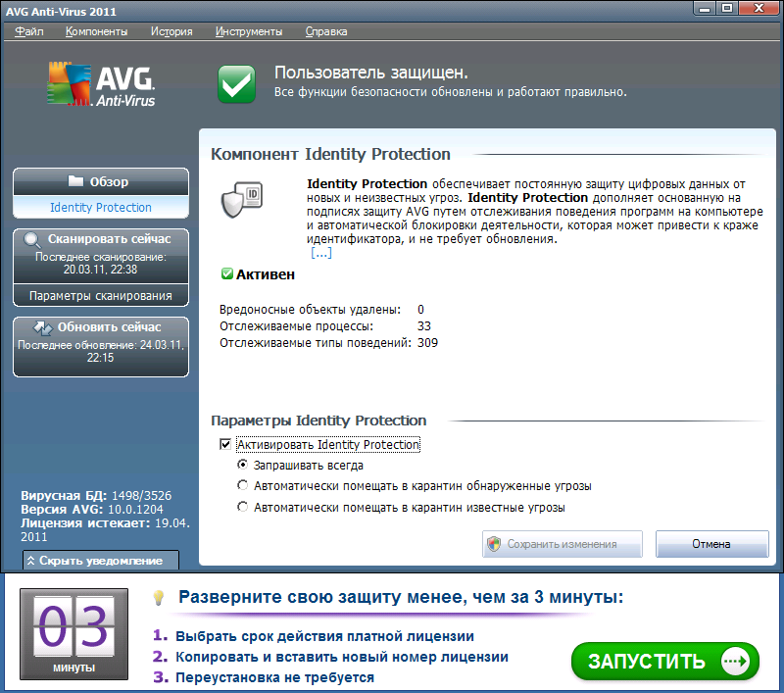Click Вирусная БД 1498/3526 text
Image resolution: width=784 pixels, height=693 pixels.
(x=96, y=496)
